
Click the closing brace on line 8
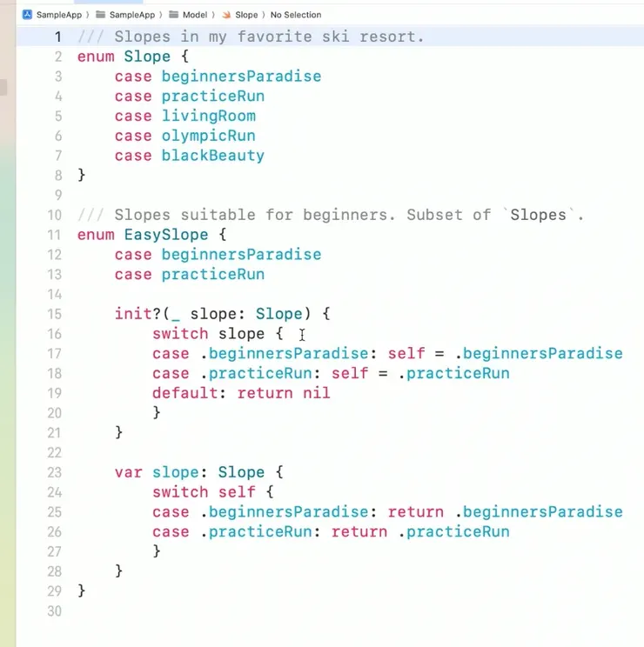tap(81, 176)
